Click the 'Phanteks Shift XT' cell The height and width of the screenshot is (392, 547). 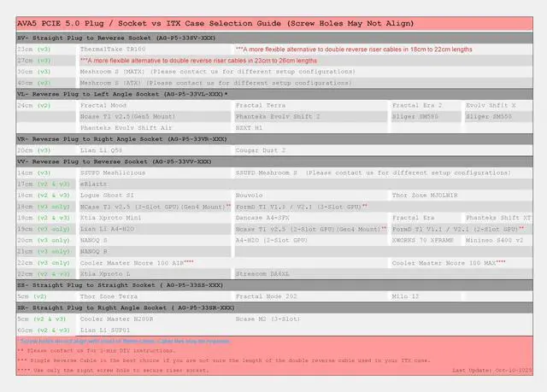pyautogui.click(x=498, y=218)
